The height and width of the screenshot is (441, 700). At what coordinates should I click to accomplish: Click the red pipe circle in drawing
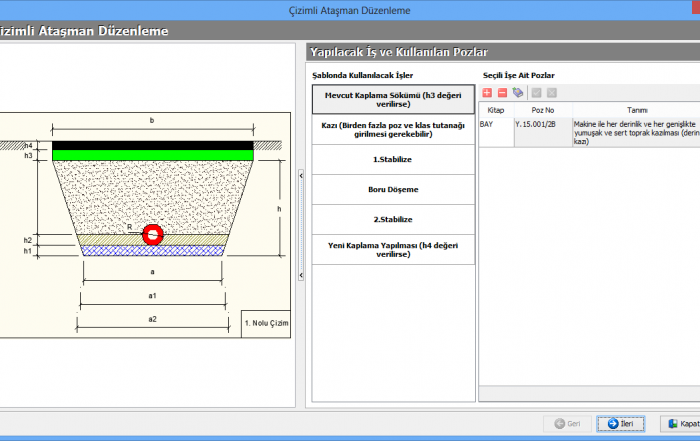(x=152, y=234)
